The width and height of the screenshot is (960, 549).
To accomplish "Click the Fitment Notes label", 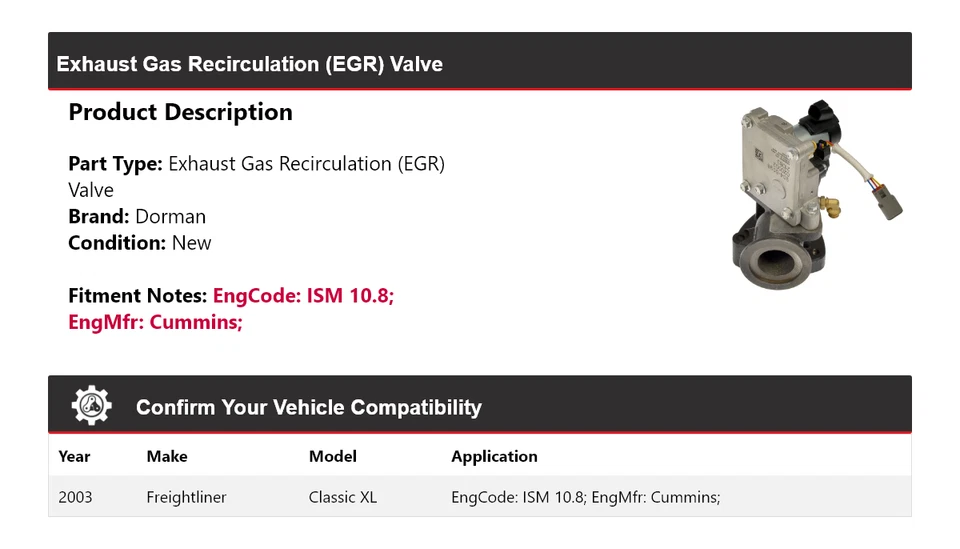I will [x=138, y=296].
